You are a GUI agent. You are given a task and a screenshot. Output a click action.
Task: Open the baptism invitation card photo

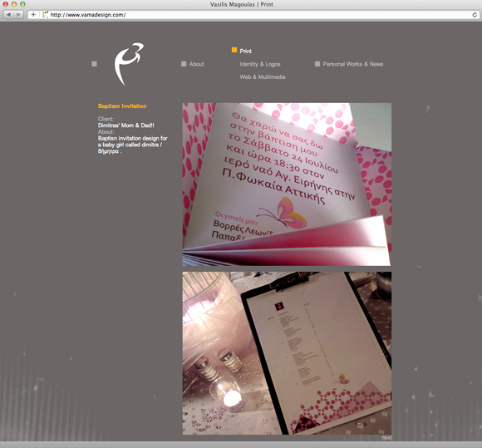click(x=287, y=185)
